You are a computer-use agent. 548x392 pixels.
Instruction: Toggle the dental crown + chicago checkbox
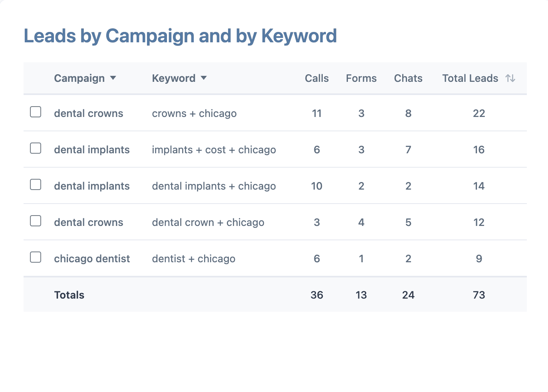pos(36,221)
